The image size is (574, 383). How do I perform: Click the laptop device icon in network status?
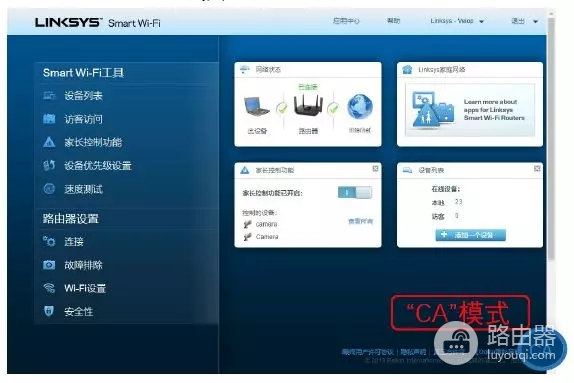256,106
